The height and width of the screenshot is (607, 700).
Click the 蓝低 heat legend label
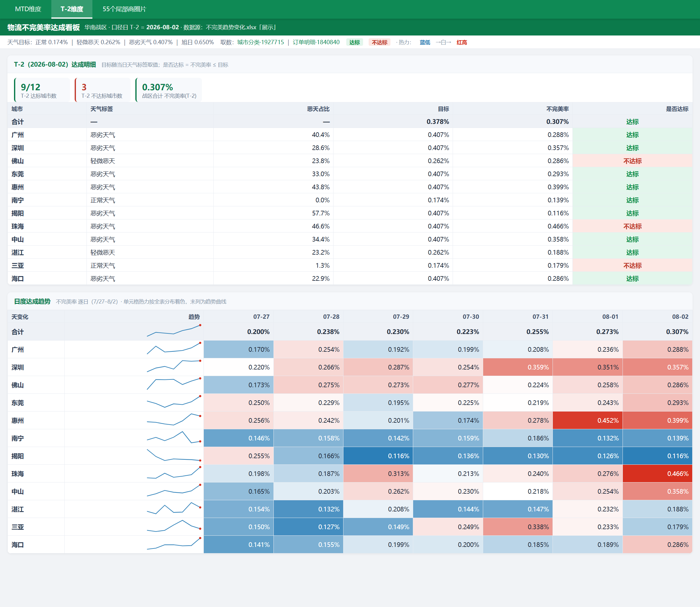tap(425, 42)
